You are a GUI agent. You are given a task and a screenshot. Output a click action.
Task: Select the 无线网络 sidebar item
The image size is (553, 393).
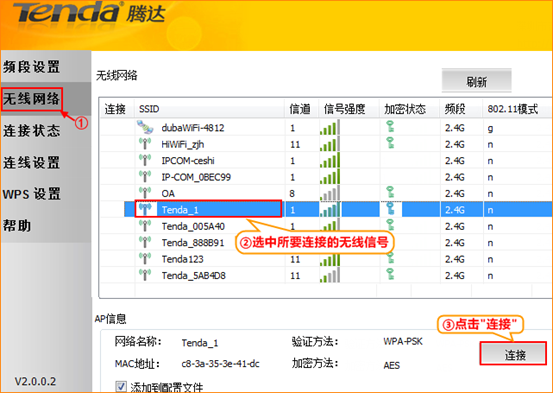32,99
